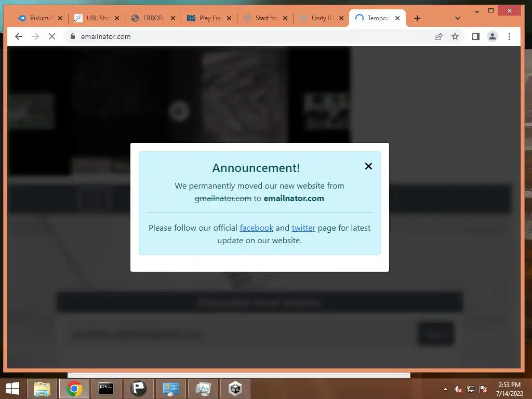
Task: Open the Windows Start menu
Action: (12, 389)
